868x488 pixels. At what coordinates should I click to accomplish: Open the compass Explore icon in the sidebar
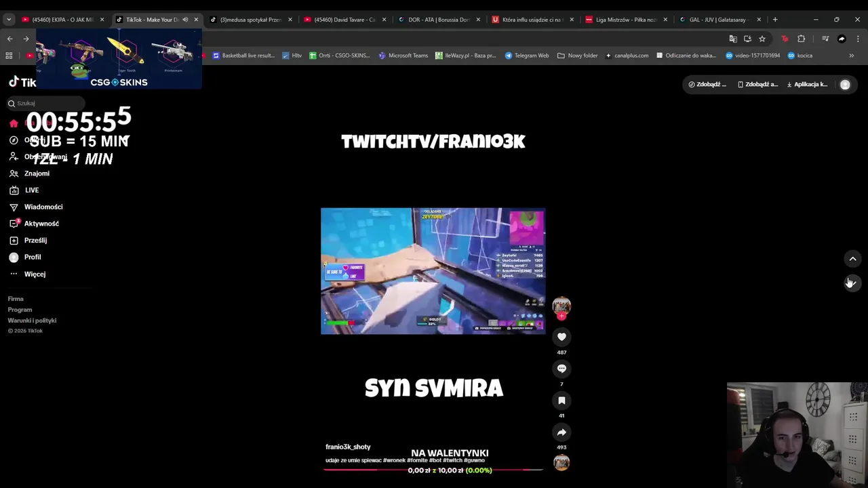pos(14,140)
